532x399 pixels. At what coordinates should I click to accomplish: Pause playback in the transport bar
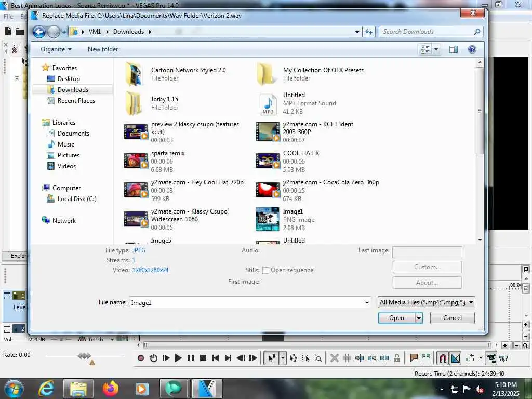click(191, 358)
